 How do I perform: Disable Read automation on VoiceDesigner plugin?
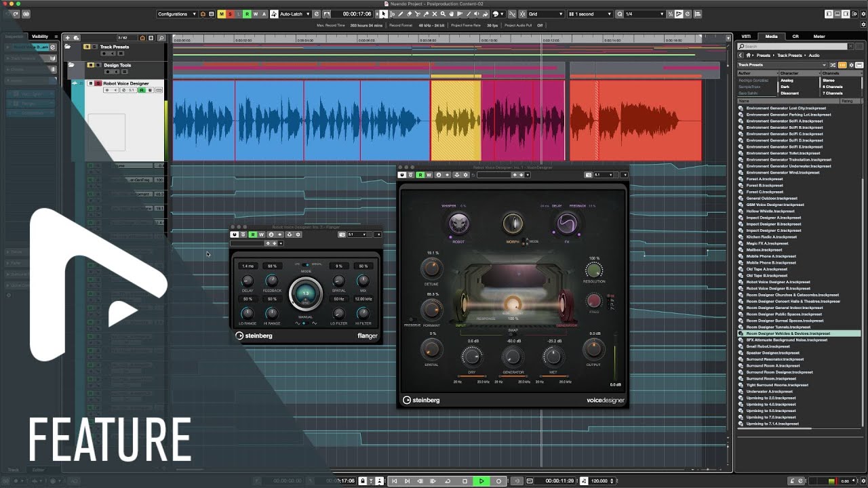click(420, 175)
